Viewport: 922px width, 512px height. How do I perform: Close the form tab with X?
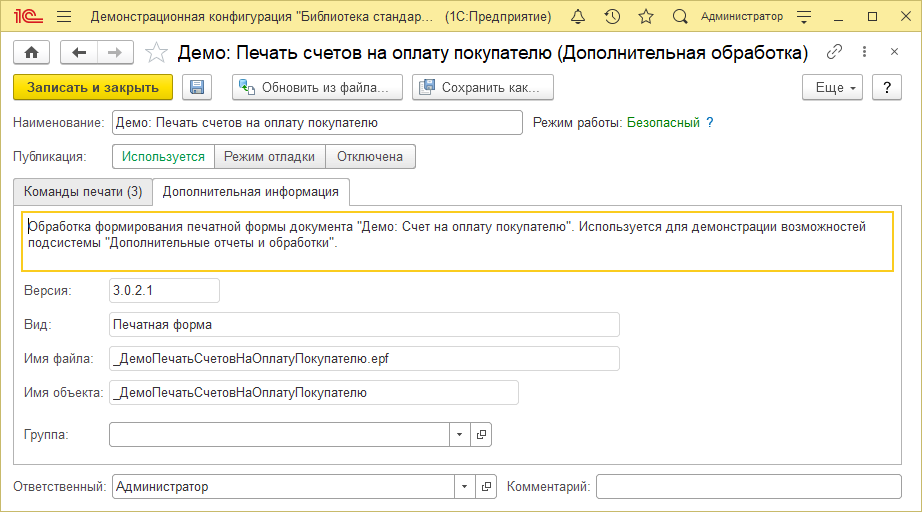[894, 52]
